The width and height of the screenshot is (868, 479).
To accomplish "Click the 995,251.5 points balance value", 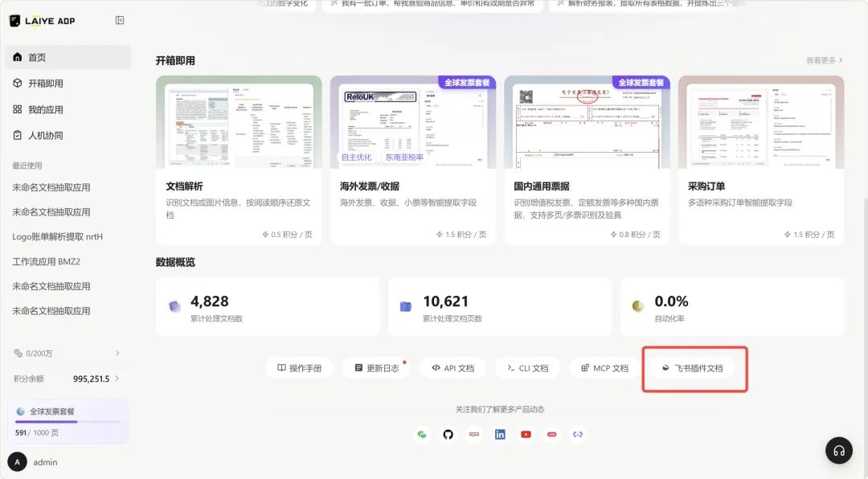I will click(x=92, y=379).
